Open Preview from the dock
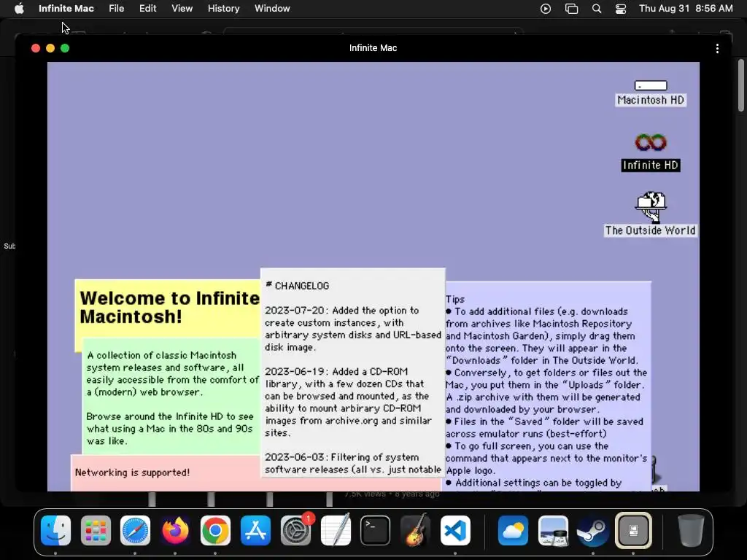Image resolution: width=747 pixels, height=560 pixels. click(553, 530)
